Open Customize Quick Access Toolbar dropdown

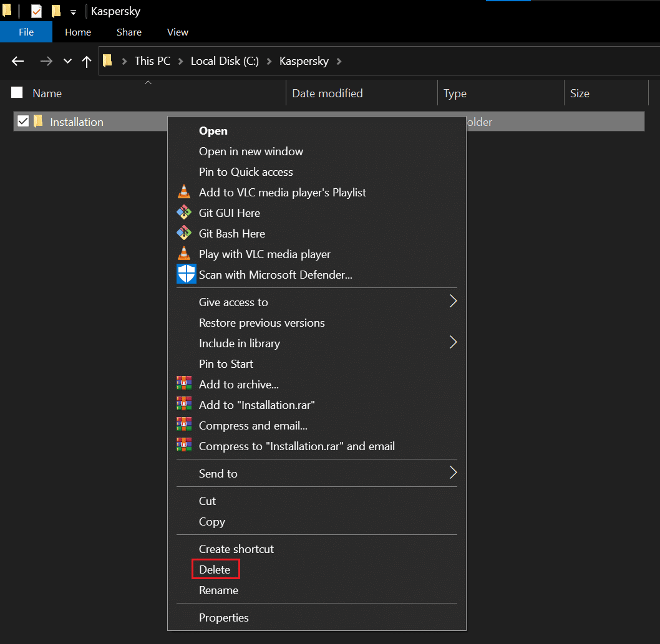point(73,12)
